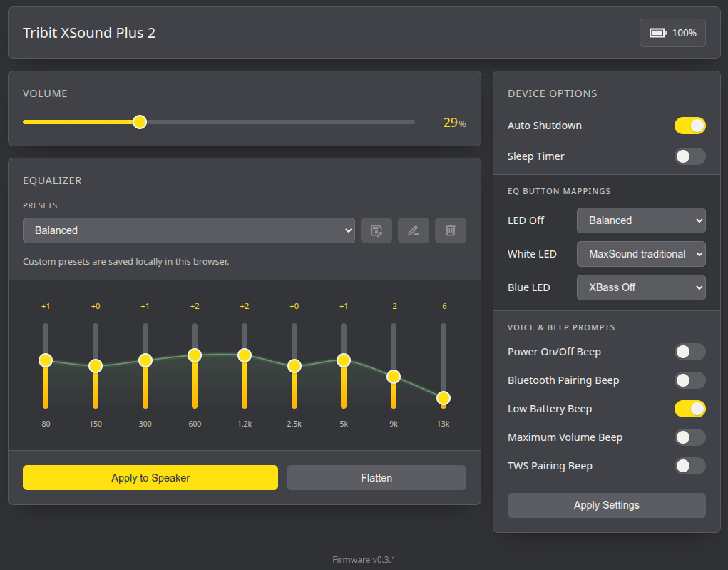728x570 pixels.
Task: Click the DEVICE OPTIONS heading
Action: pyautogui.click(x=553, y=93)
